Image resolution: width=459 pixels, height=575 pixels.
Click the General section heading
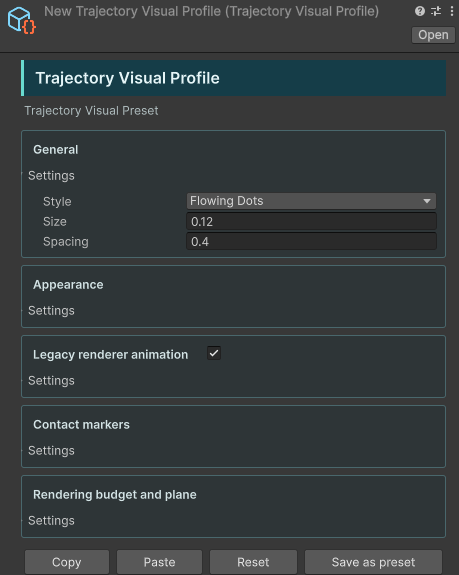coord(56,150)
